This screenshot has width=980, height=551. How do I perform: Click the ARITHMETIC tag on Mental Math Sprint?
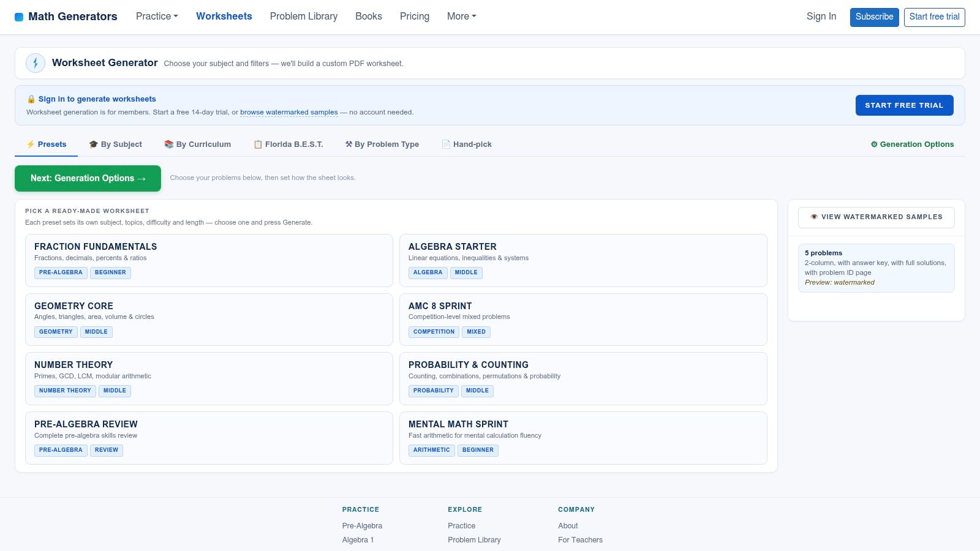click(432, 450)
